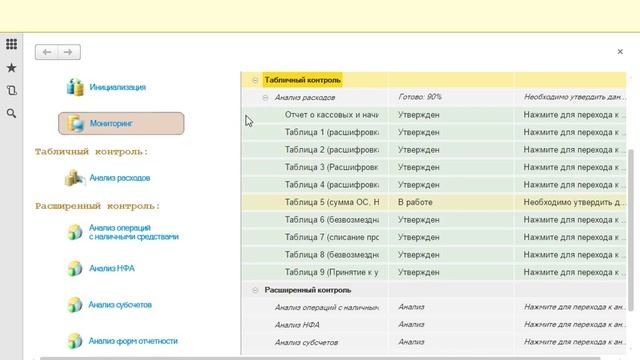The height and width of the screenshot is (360, 640).
Task: Open Анализ операций с наличными средствами link
Action: (x=134, y=232)
